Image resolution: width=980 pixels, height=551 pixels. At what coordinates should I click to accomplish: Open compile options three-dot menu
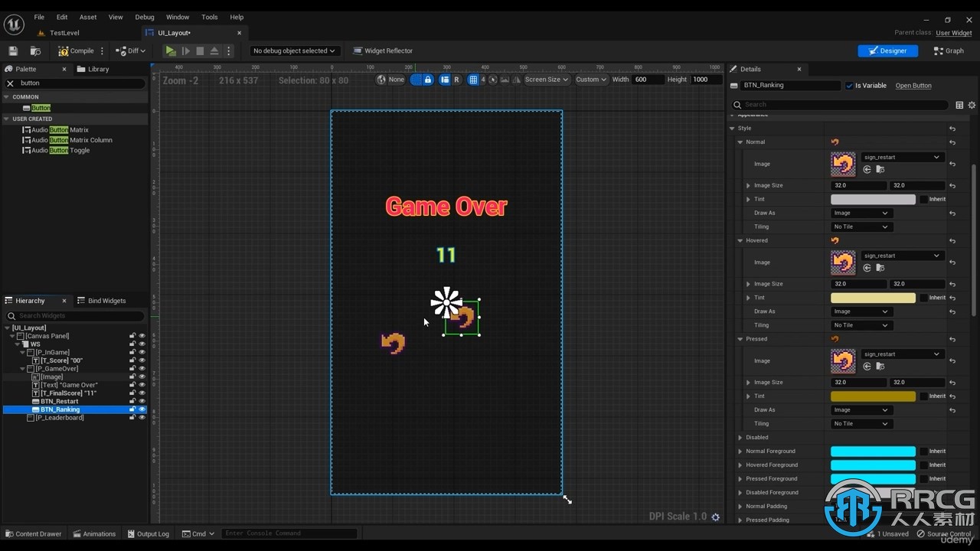pos(103,51)
